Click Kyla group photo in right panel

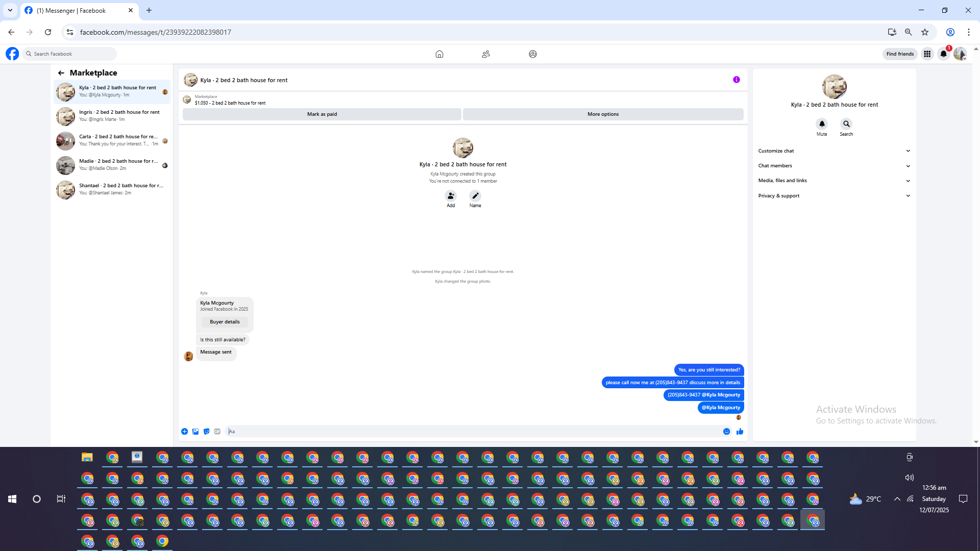(x=835, y=87)
